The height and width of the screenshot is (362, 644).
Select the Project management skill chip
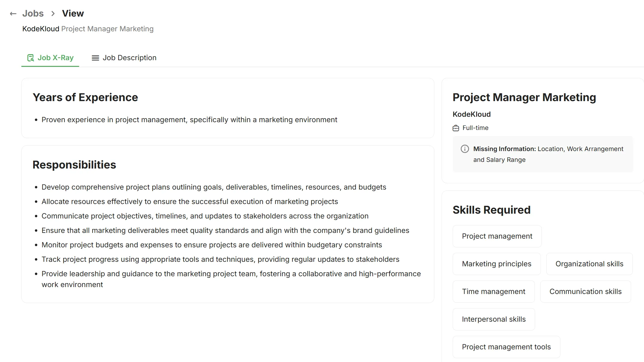(x=497, y=236)
